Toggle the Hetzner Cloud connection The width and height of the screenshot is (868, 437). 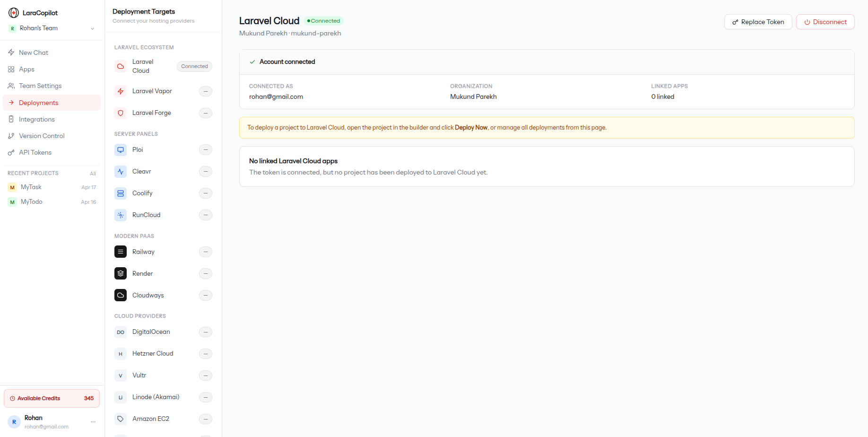coord(206,353)
